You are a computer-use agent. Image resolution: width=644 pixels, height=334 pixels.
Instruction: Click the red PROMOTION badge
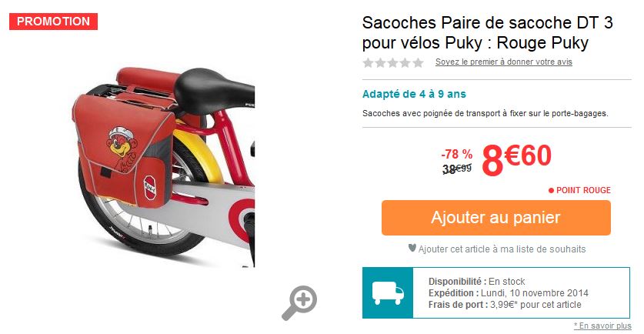[53, 22]
